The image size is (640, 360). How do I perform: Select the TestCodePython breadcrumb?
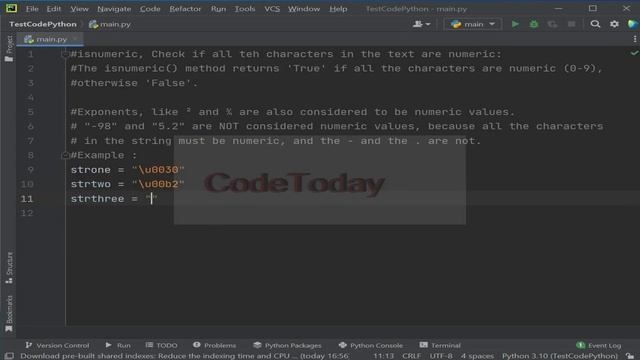point(42,24)
